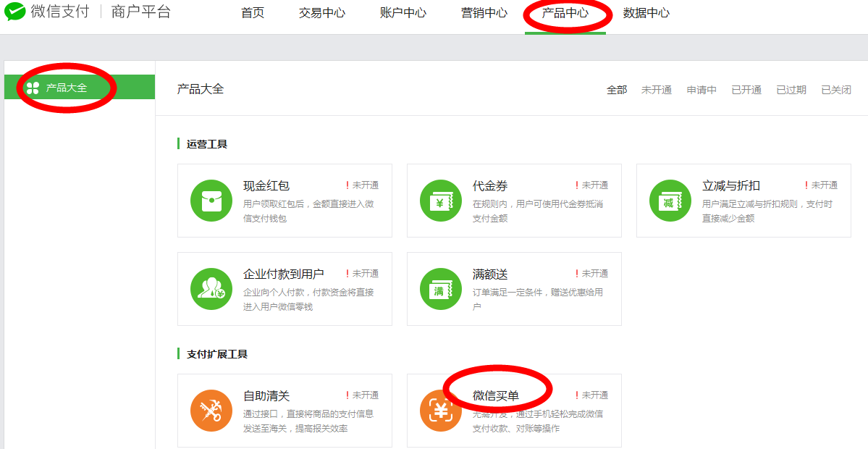Open the 现金红包 product title

pyautogui.click(x=266, y=185)
